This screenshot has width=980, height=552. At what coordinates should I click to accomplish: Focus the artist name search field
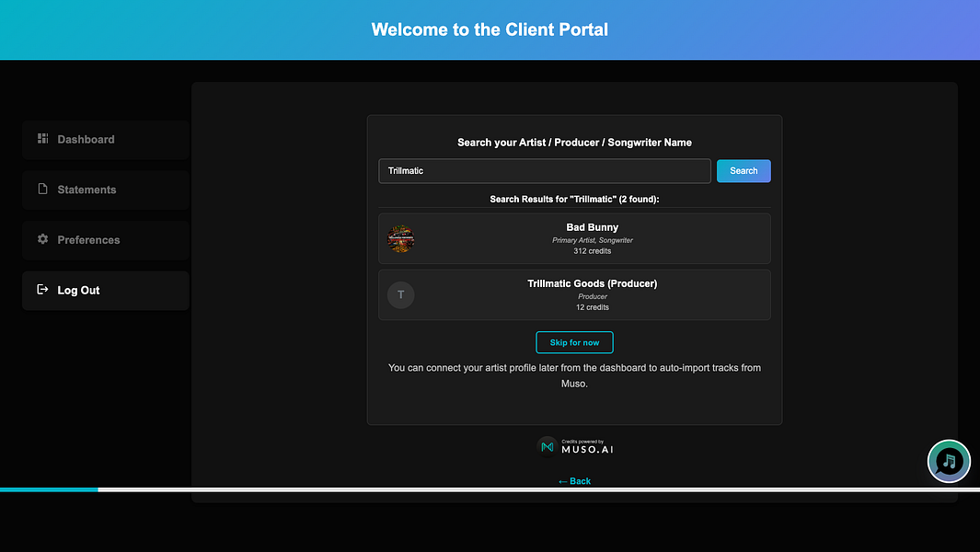click(545, 171)
